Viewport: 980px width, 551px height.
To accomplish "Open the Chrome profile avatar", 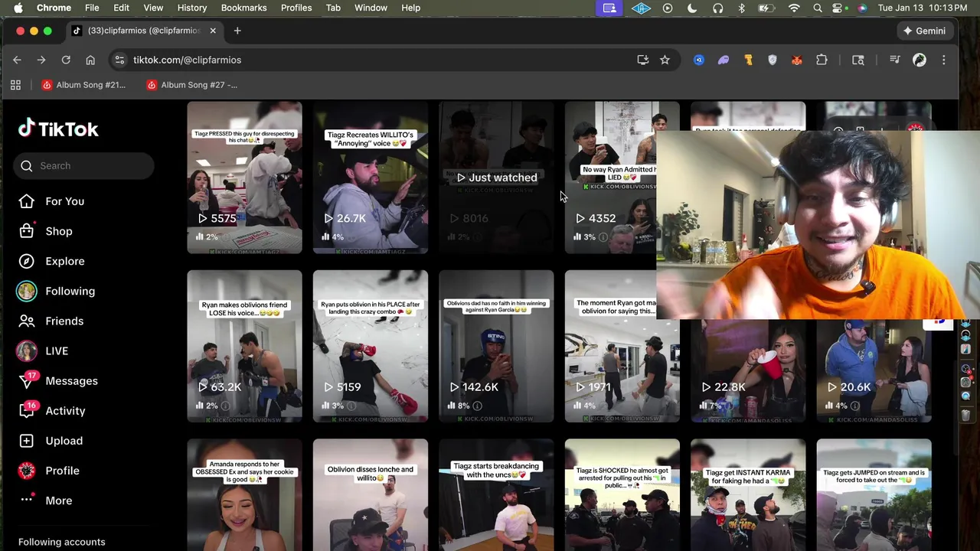I will click(920, 60).
